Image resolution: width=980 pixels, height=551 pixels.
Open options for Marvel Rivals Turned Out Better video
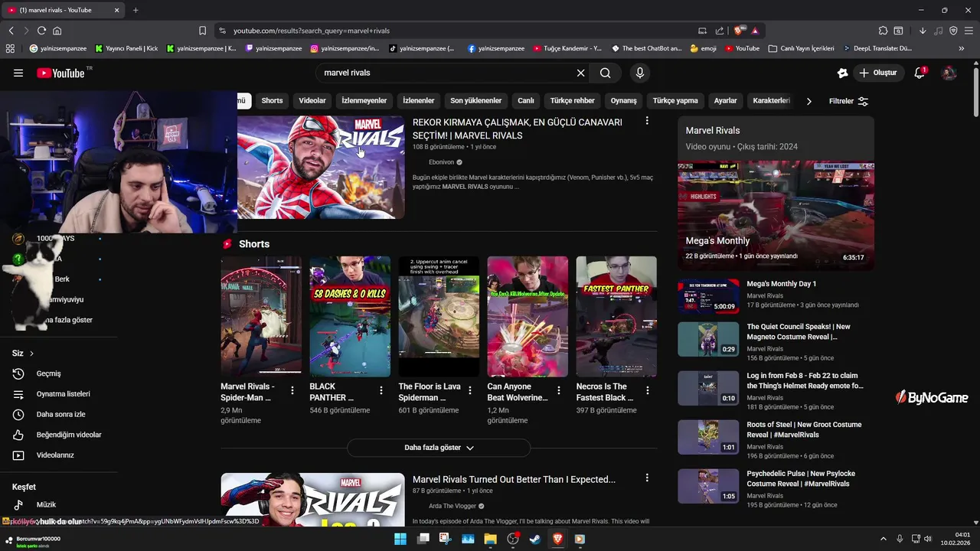(647, 478)
